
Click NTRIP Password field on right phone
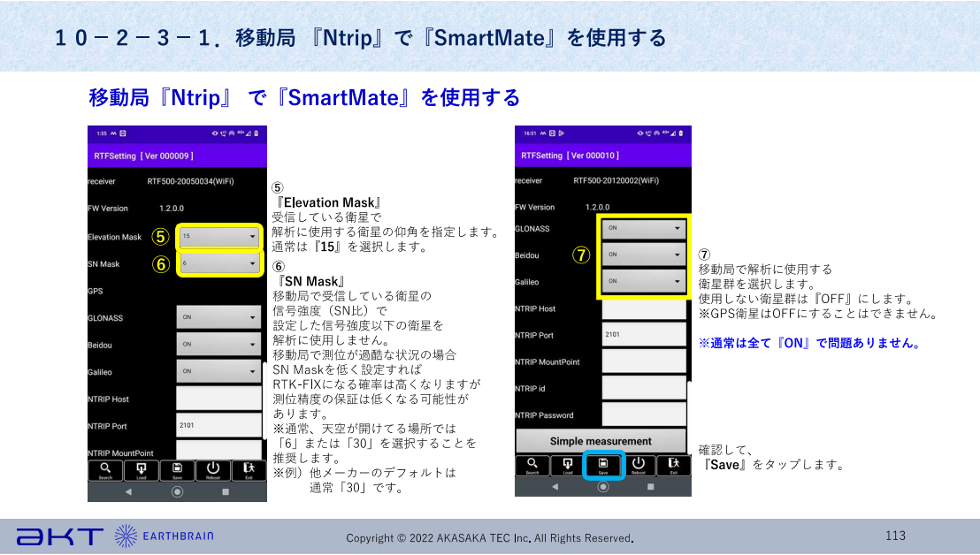click(644, 414)
